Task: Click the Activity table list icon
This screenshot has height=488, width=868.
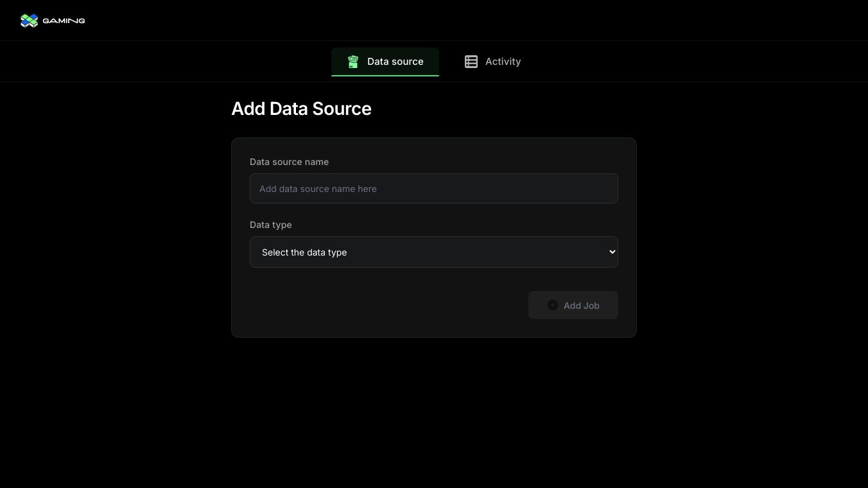Action: [x=471, y=62]
